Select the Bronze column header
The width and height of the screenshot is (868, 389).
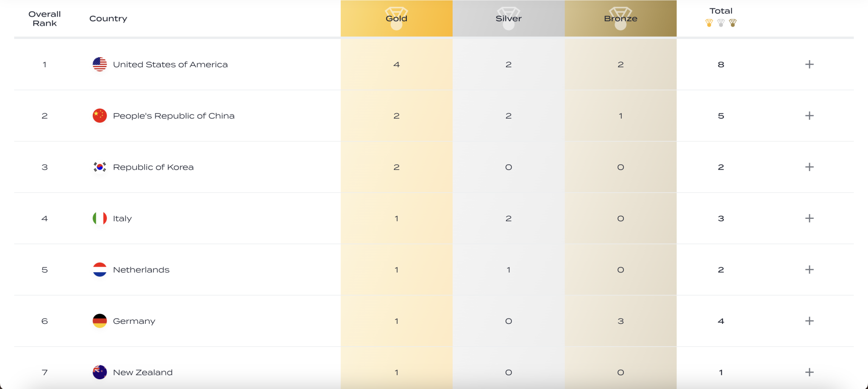[620, 19]
